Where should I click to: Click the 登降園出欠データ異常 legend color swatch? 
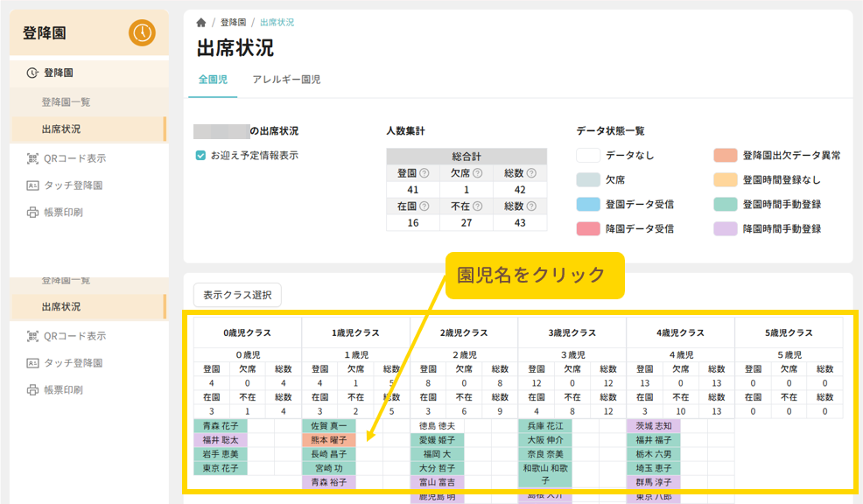click(726, 156)
